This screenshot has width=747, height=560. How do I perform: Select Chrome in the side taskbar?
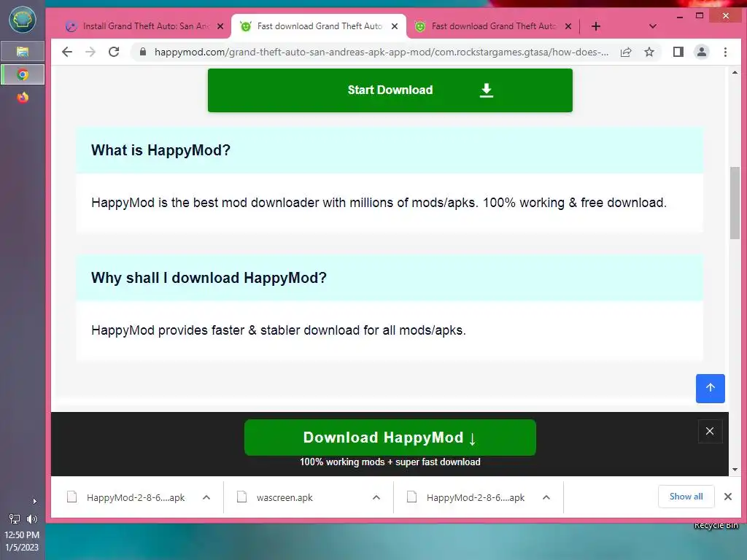click(x=23, y=75)
